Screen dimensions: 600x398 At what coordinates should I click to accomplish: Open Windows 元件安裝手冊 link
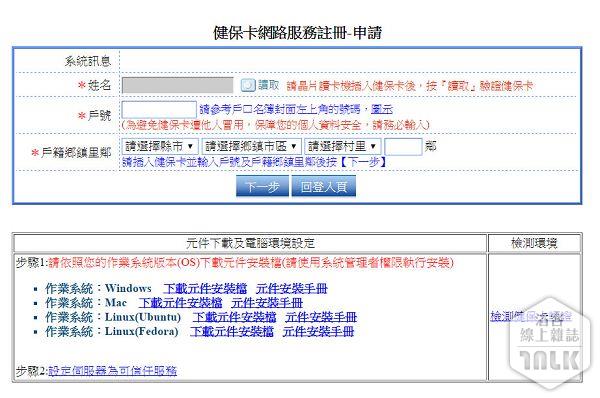pos(292,288)
